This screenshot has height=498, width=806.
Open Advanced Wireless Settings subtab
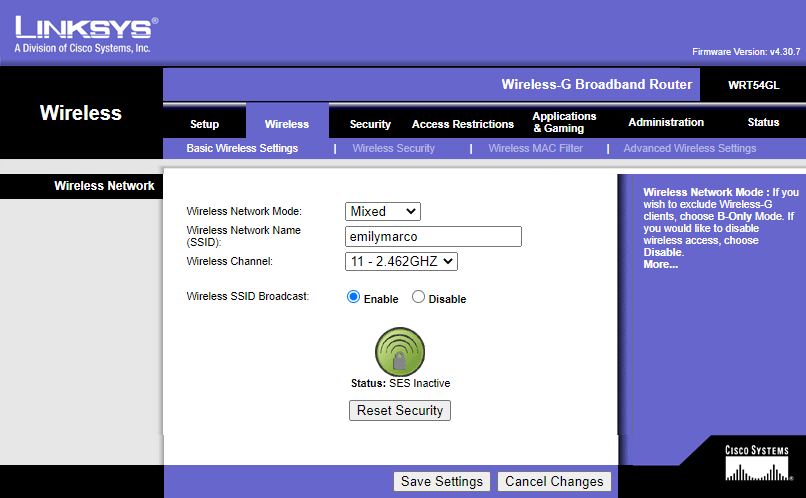(x=690, y=148)
